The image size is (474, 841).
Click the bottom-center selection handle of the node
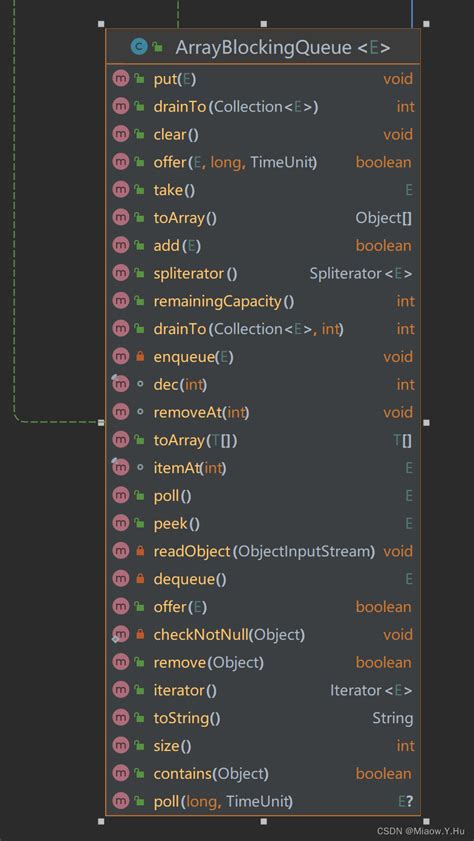click(x=263, y=821)
